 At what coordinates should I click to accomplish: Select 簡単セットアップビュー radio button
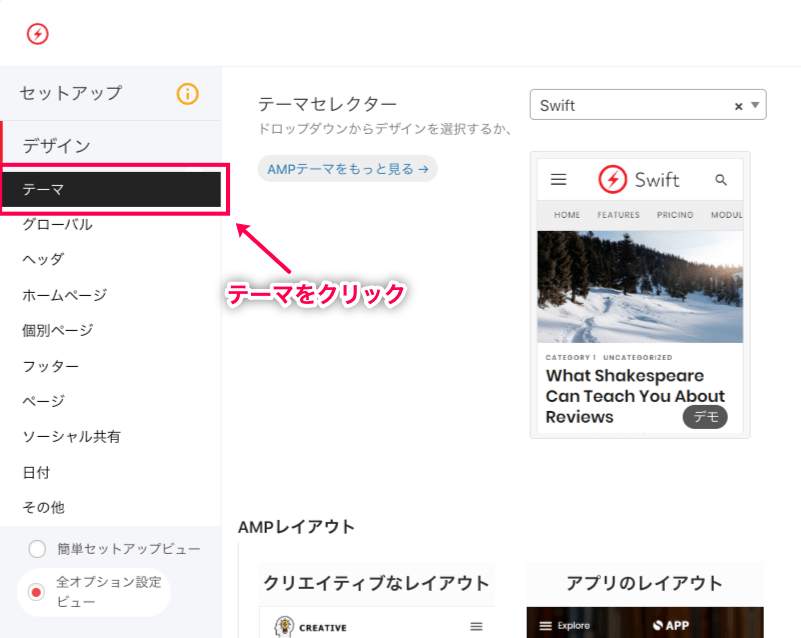pyautogui.click(x=37, y=549)
